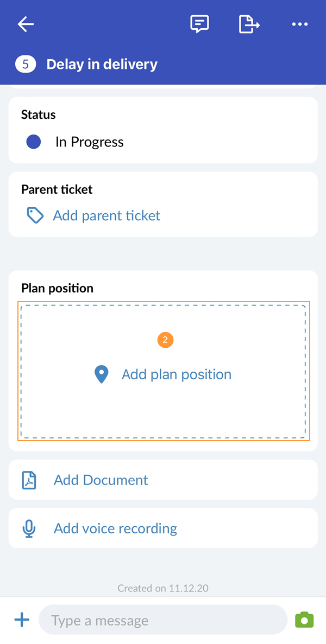Tap Add plan position
326x644 pixels.
click(176, 374)
